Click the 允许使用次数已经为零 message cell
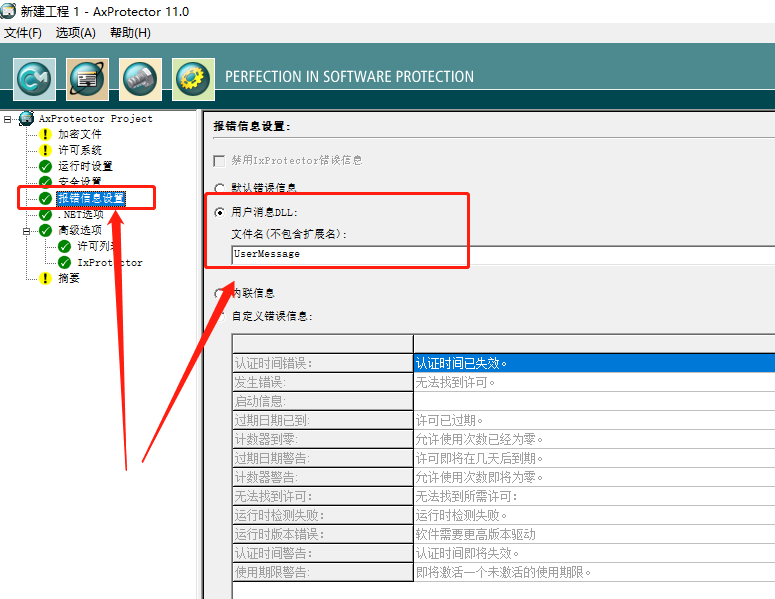The width and height of the screenshot is (775, 599). click(x=594, y=439)
